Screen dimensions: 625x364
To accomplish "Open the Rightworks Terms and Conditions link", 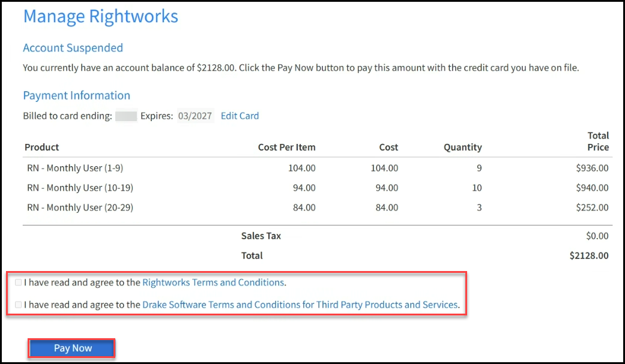I will [x=213, y=282].
